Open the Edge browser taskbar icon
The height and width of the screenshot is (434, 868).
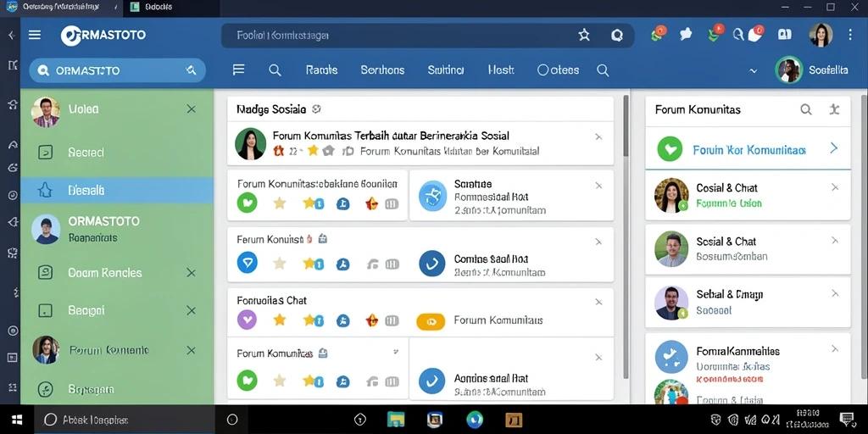[475, 420]
